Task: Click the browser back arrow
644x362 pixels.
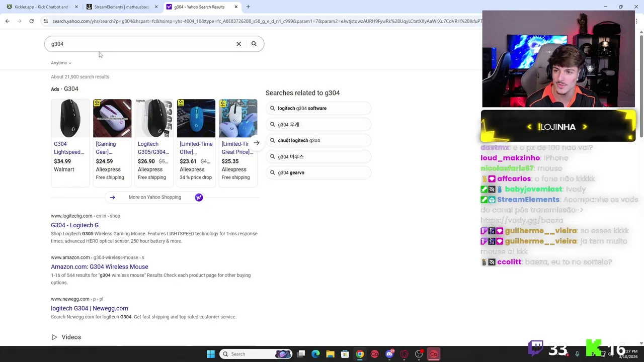Action: click(x=7, y=21)
